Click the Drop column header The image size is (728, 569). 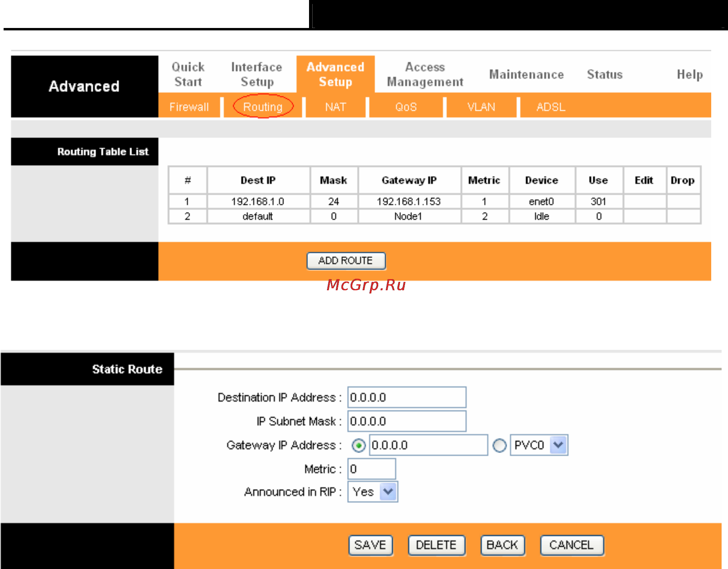click(683, 180)
